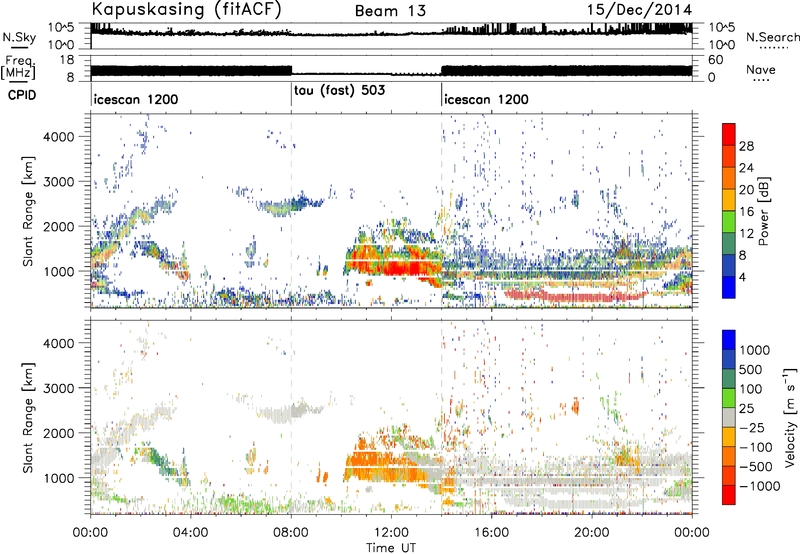This screenshot has width=800, height=554.
Task: Click the '12' label on Power color bar
Action: tap(746, 233)
